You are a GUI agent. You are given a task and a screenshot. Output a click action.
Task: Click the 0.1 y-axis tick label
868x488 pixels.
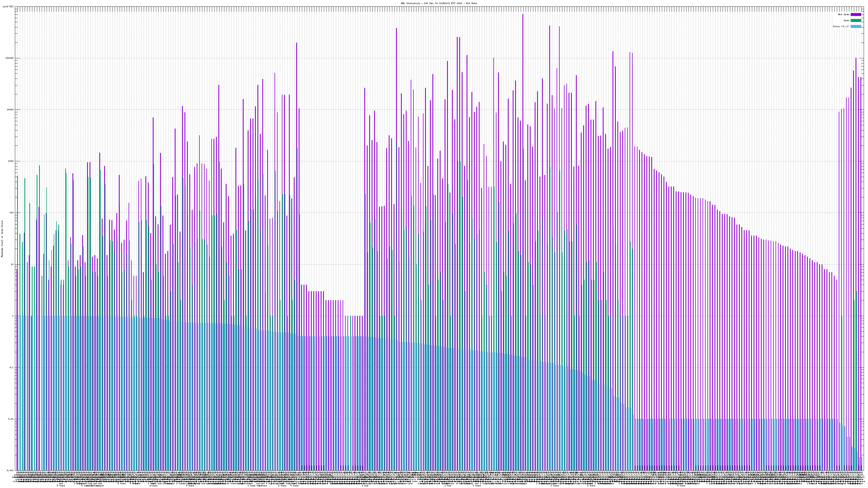coord(12,367)
